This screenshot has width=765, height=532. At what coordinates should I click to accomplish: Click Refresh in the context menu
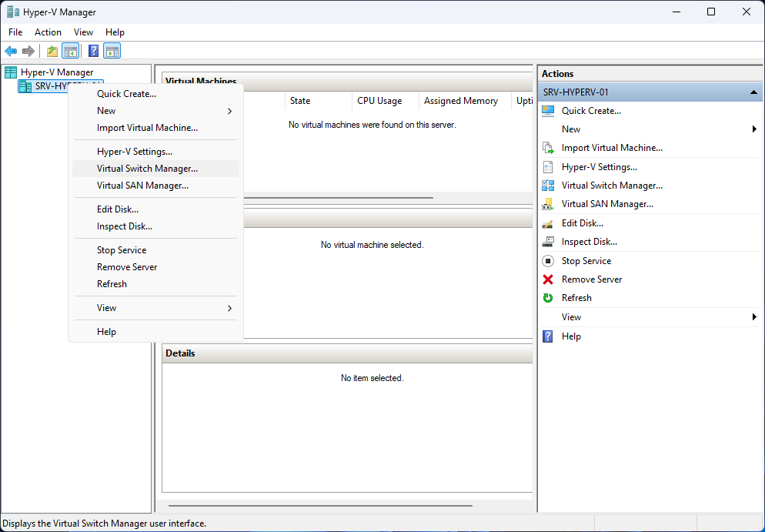click(x=112, y=283)
